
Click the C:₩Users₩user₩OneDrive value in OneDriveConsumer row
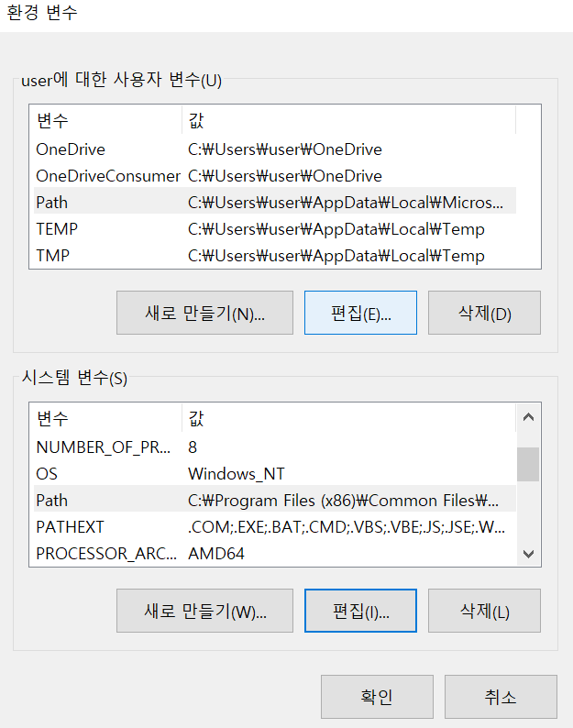pyautogui.click(x=284, y=176)
